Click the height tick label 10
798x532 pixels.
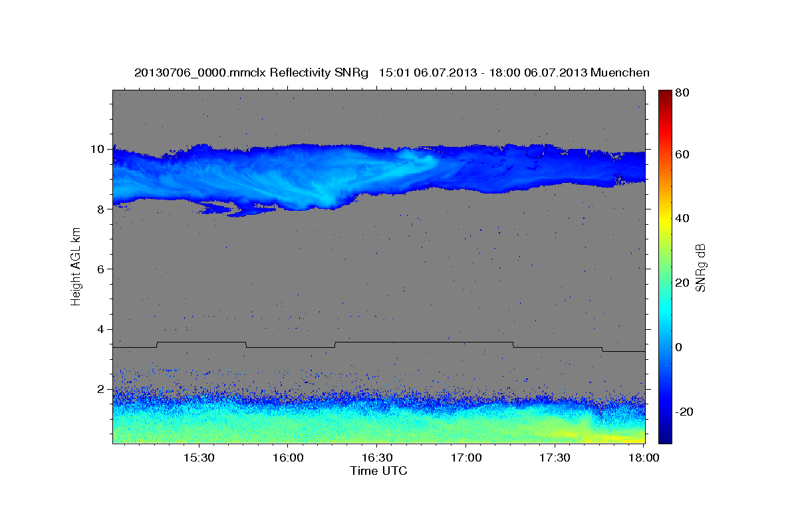click(x=98, y=149)
